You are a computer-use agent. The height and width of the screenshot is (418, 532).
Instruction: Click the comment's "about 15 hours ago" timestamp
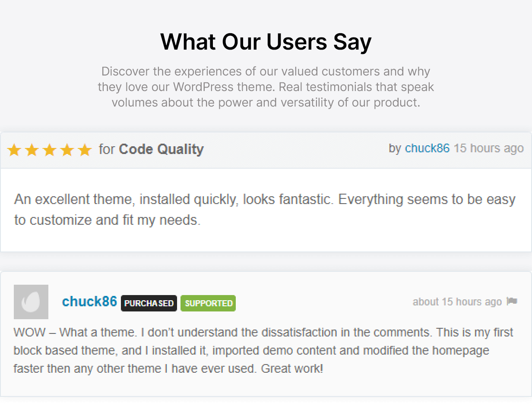[x=457, y=302]
